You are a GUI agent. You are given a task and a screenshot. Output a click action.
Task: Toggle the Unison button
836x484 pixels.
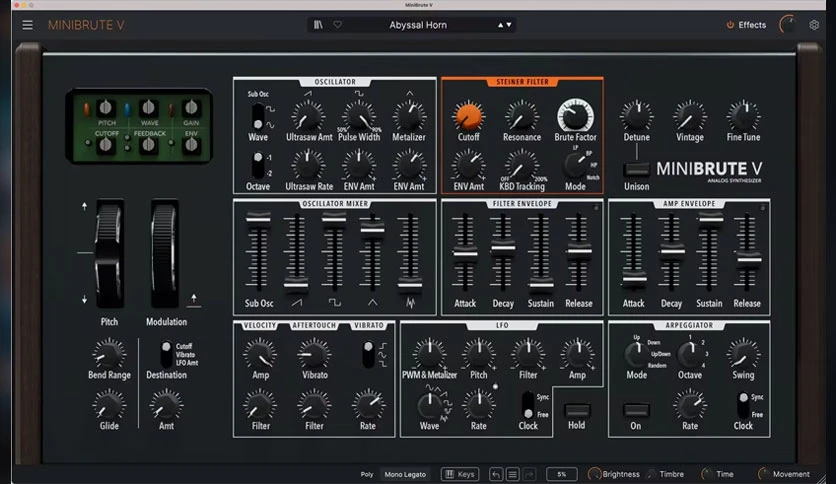pos(637,170)
